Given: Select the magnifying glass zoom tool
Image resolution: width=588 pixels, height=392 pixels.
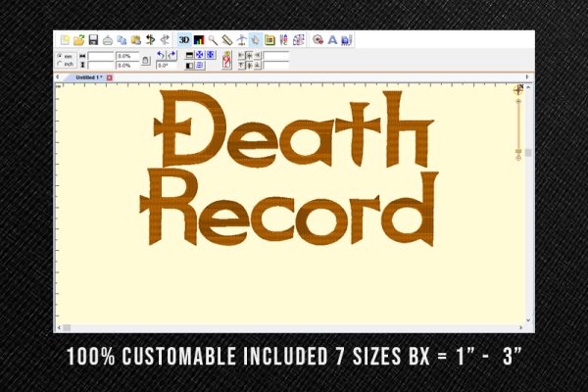Looking at the screenshot, I should [213, 40].
